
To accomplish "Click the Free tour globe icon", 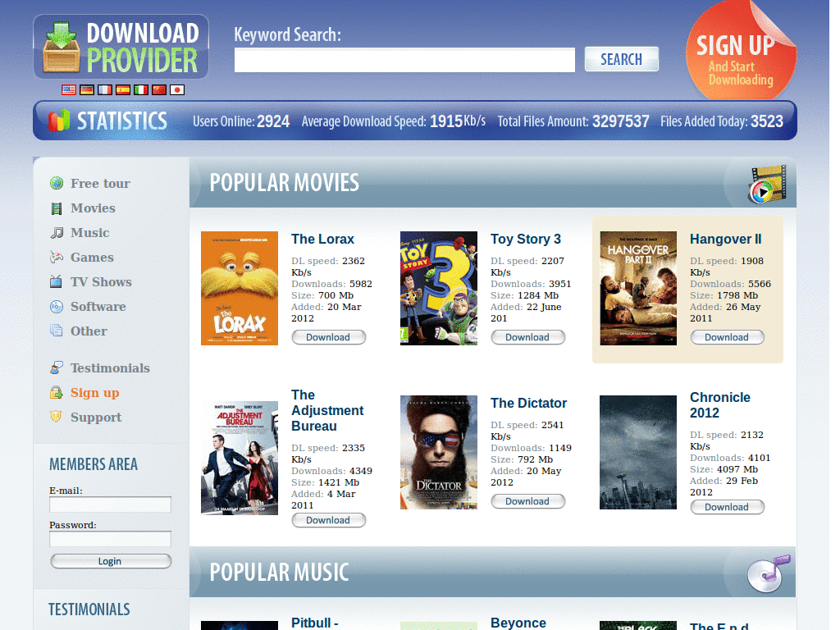I will (57, 183).
